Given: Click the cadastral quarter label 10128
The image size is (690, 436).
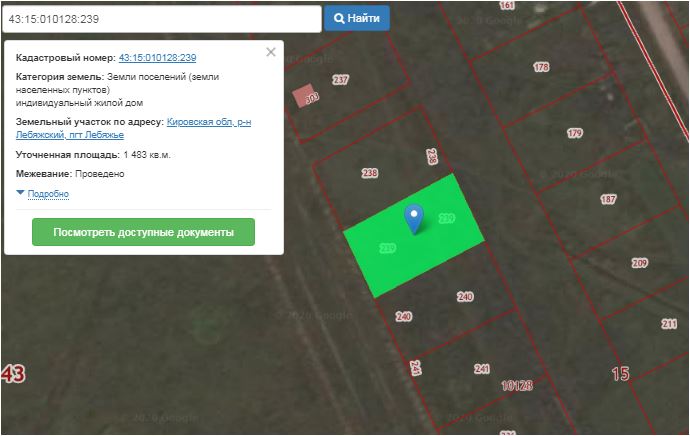Looking at the screenshot, I should (x=516, y=384).
